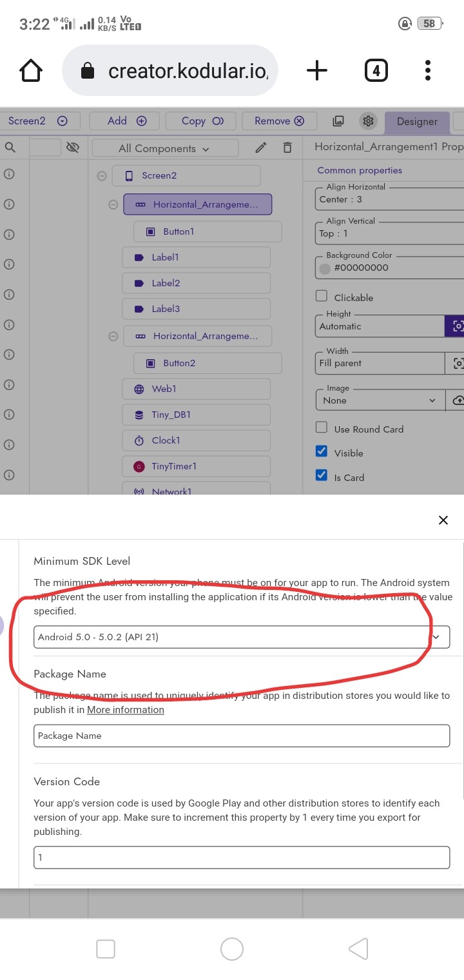Click the rename pencil icon
This screenshot has width=464, height=980.
coord(261,148)
